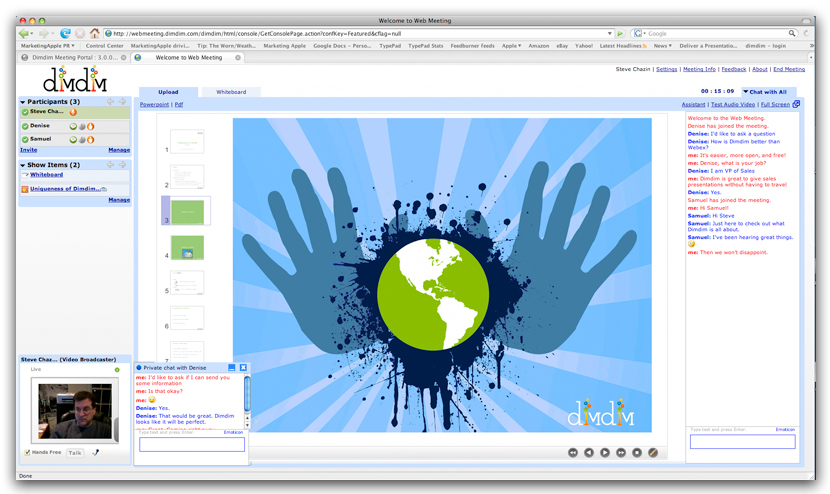Click Denise's gray audio icon
The width and height of the screenshot is (830, 494).
[82, 127]
